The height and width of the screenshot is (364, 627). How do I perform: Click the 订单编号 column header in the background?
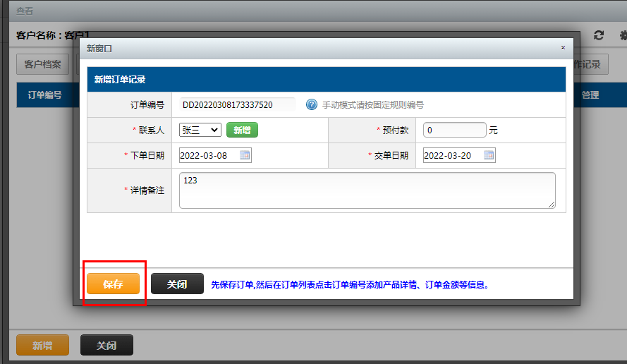click(45, 95)
